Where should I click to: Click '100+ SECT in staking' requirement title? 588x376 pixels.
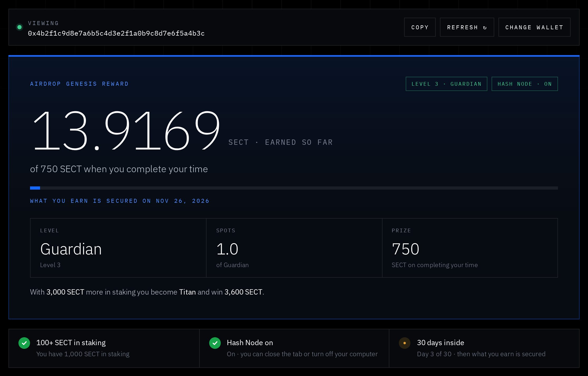pyautogui.click(x=71, y=343)
